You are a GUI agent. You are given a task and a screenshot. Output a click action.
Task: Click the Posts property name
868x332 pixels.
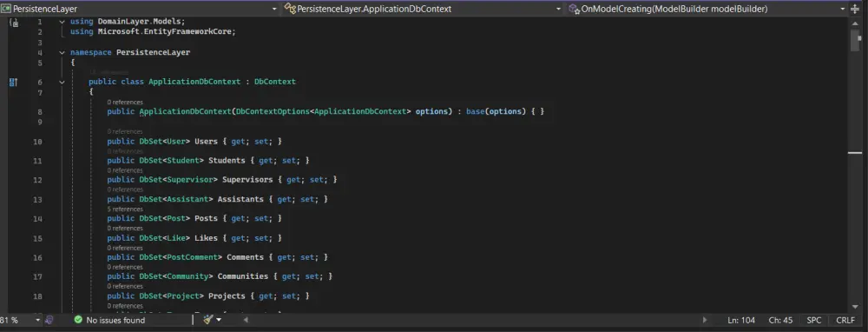pyautogui.click(x=206, y=218)
